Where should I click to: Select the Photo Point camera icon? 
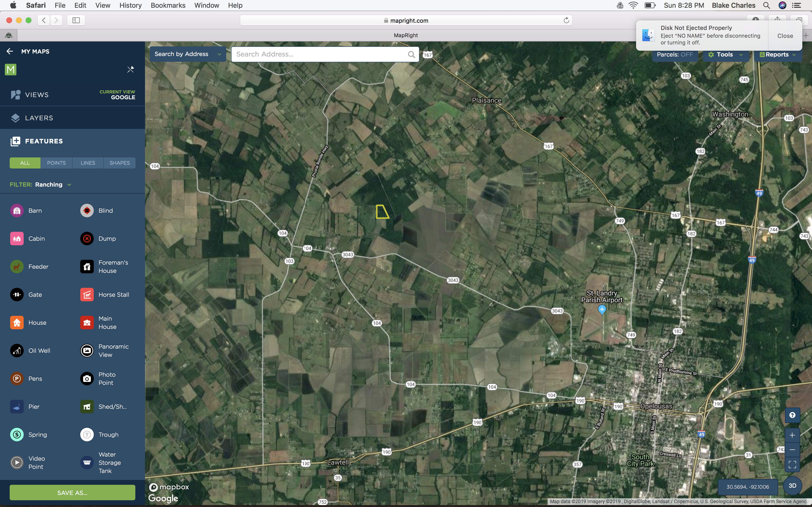click(87, 379)
